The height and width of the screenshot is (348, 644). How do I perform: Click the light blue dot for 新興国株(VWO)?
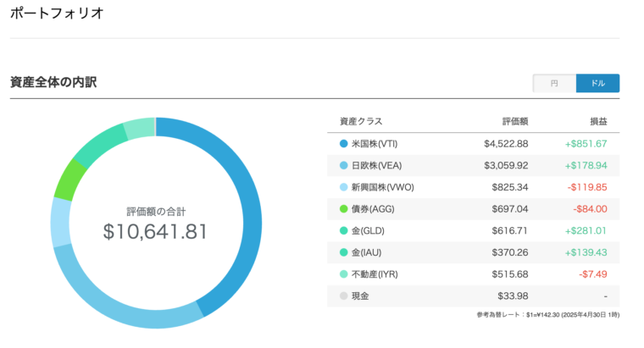pos(343,187)
